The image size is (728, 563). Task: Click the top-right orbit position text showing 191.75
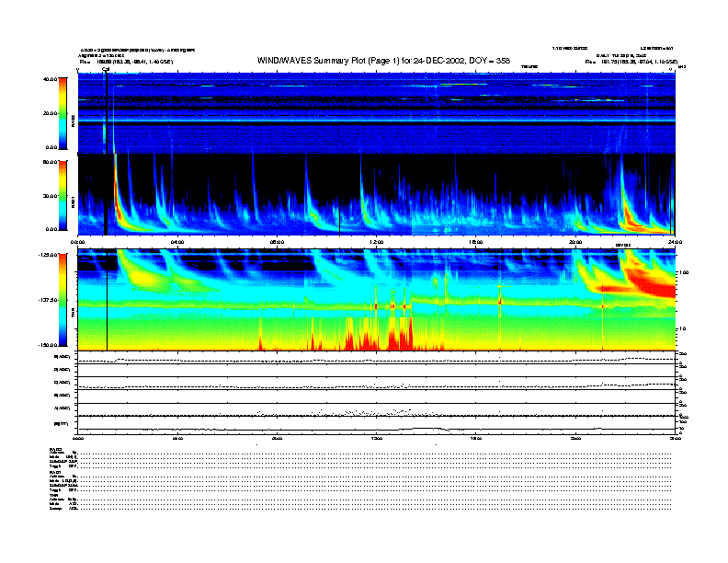click(631, 62)
